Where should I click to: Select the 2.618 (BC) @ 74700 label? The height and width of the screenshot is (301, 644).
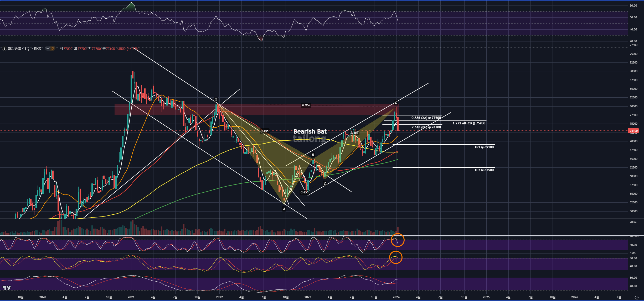point(426,127)
